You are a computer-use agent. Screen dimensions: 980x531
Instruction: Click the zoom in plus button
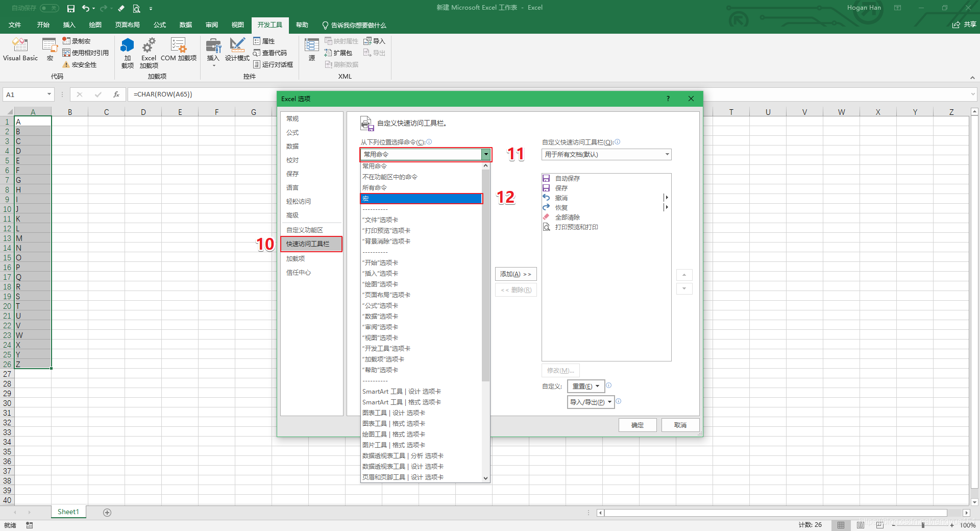tap(952, 525)
